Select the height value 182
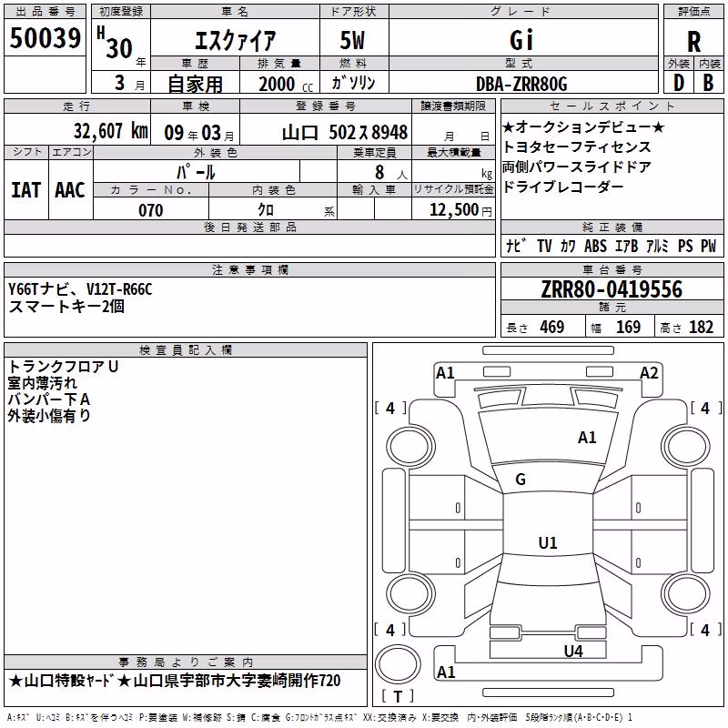The image size is (728, 728). [701, 327]
